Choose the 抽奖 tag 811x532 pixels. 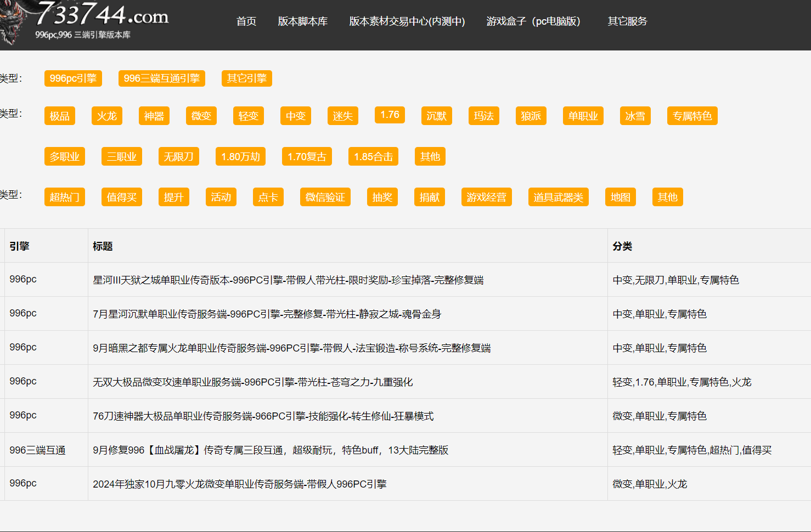(382, 197)
